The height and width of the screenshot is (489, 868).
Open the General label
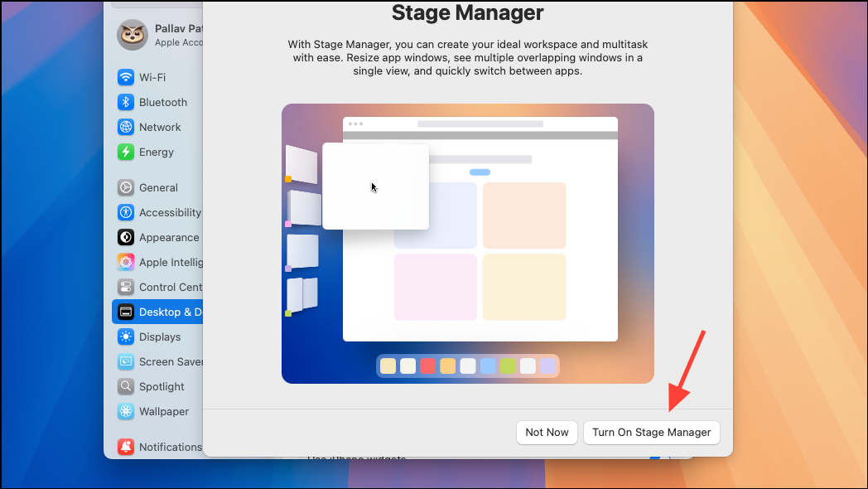158,188
